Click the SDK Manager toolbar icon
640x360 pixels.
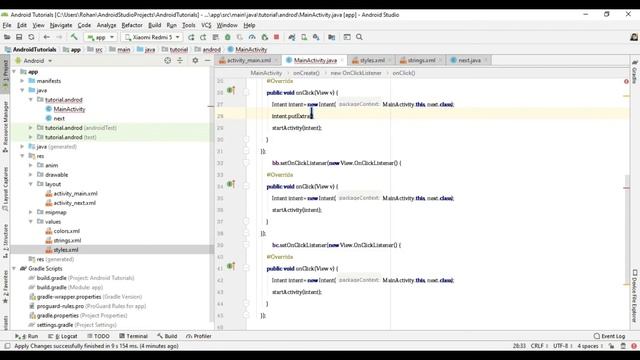316,37
